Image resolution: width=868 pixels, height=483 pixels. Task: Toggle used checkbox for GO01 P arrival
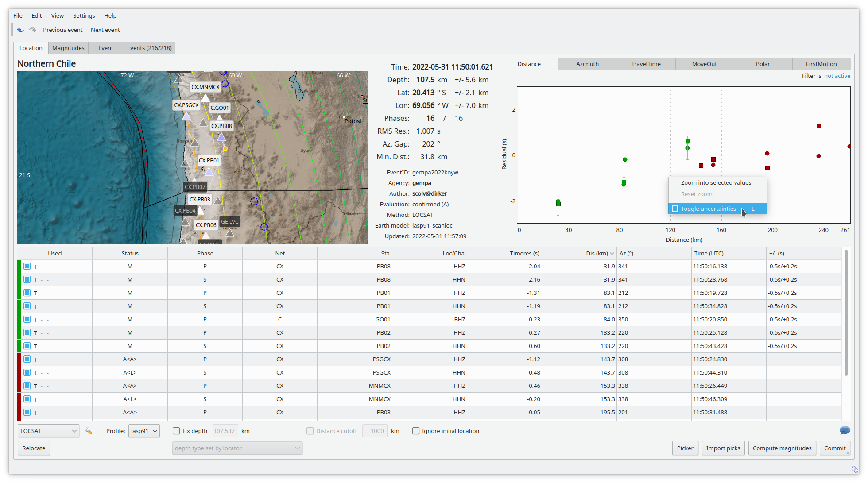[x=27, y=319]
